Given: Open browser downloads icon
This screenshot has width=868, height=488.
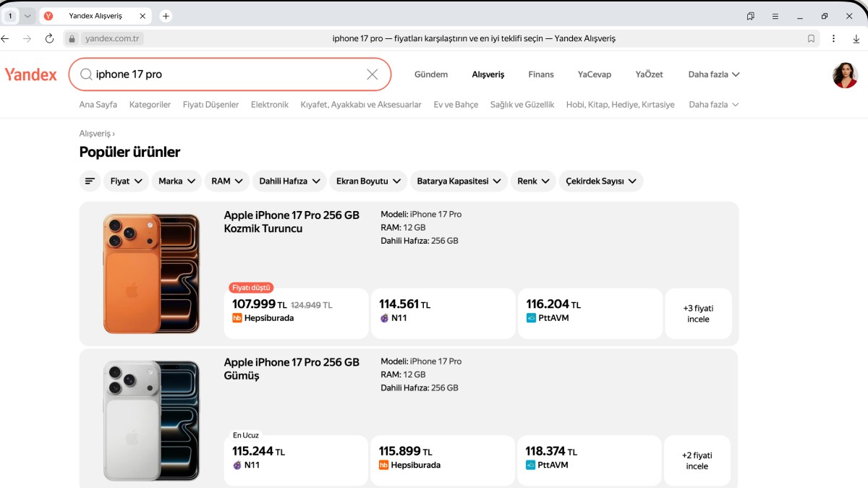Looking at the screenshot, I should pyautogui.click(x=856, y=39).
